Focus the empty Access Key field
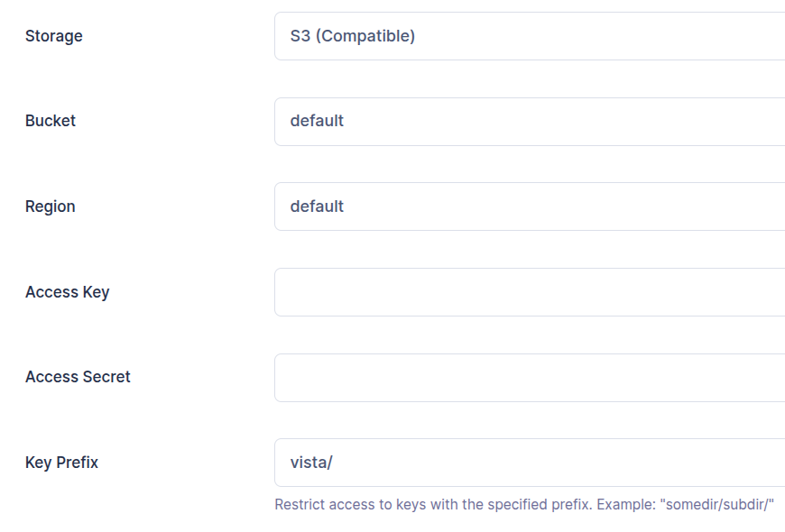The height and width of the screenshot is (532, 785). coord(530,292)
